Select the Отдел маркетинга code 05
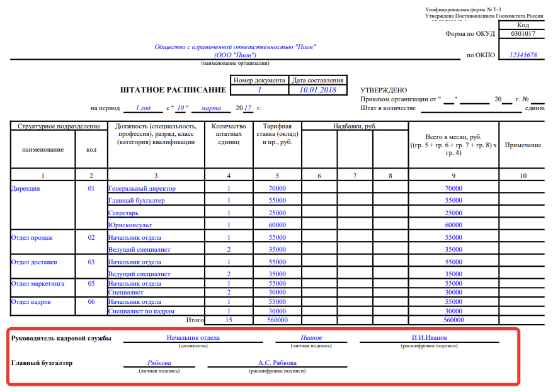Screen dimensions: 553x392 pos(91,284)
